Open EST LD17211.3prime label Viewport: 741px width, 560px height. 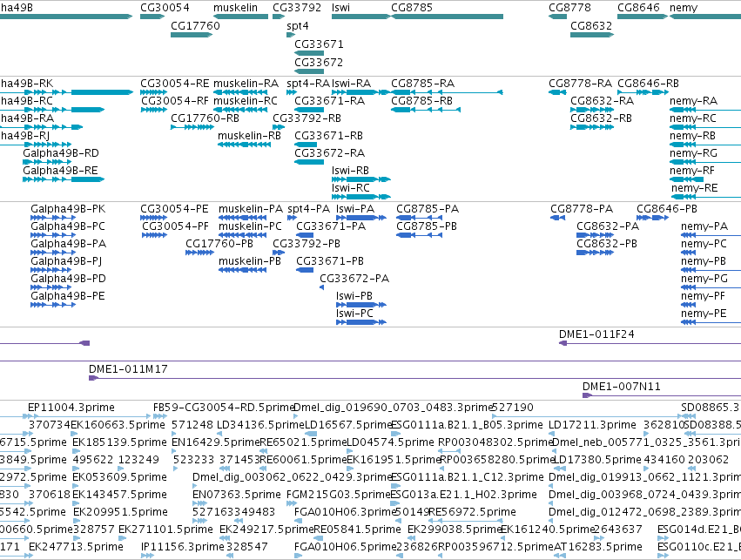coord(593,425)
